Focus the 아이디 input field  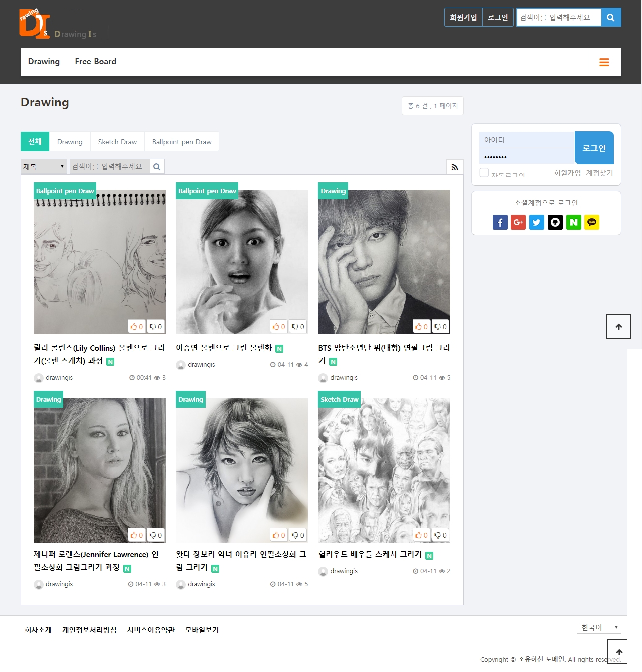click(x=527, y=140)
